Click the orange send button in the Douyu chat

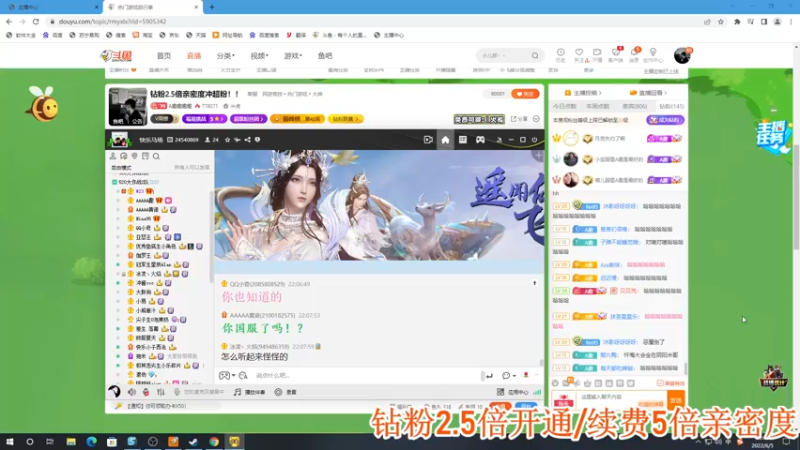(x=676, y=401)
